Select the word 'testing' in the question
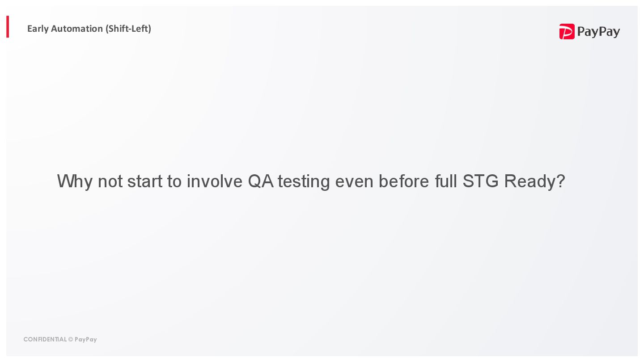This screenshot has width=644, height=362. (x=304, y=181)
